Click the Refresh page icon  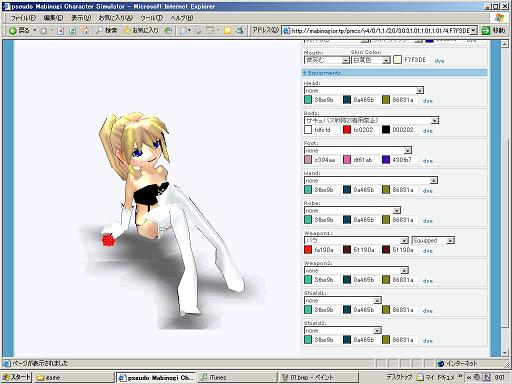pyautogui.click(x=72, y=31)
